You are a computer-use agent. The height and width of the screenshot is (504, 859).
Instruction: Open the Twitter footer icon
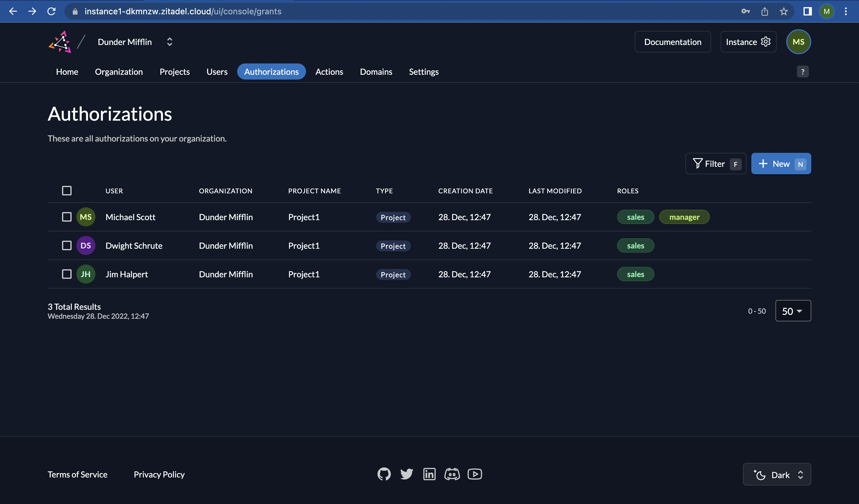406,474
